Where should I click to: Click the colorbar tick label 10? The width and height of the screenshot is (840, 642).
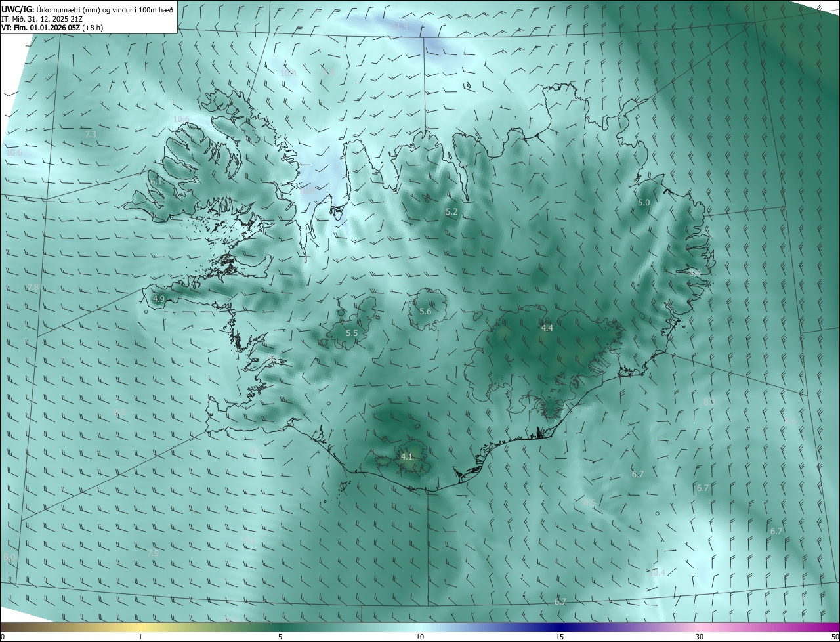pyautogui.click(x=420, y=637)
